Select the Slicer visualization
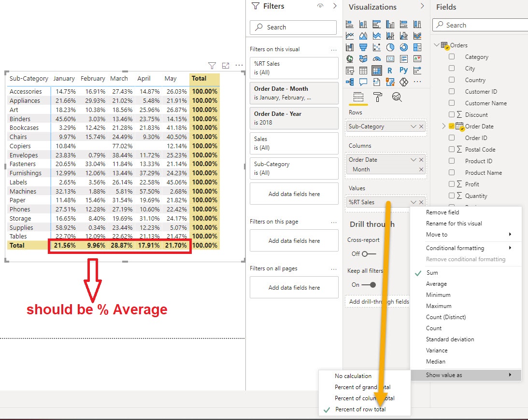This screenshot has height=420, width=528. [x=350, y=70]
